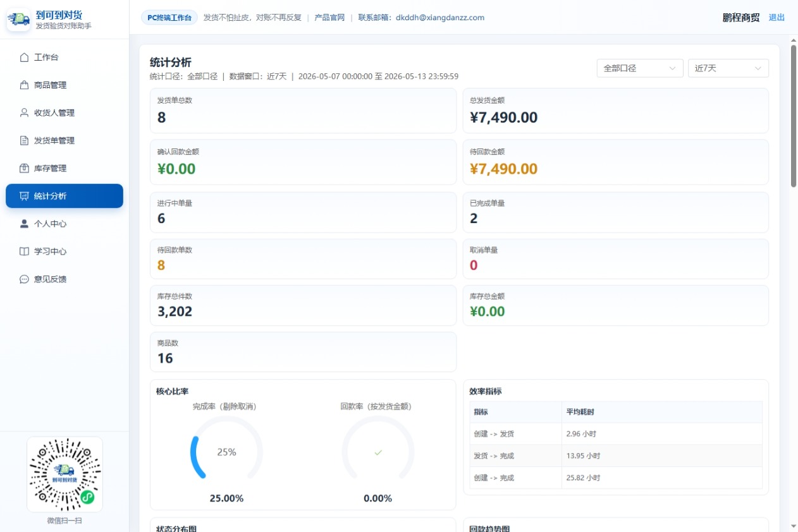Select the 统计分析 sidebar item
The width and height of the screenshot is (798, 532).
tap(64, 196)
